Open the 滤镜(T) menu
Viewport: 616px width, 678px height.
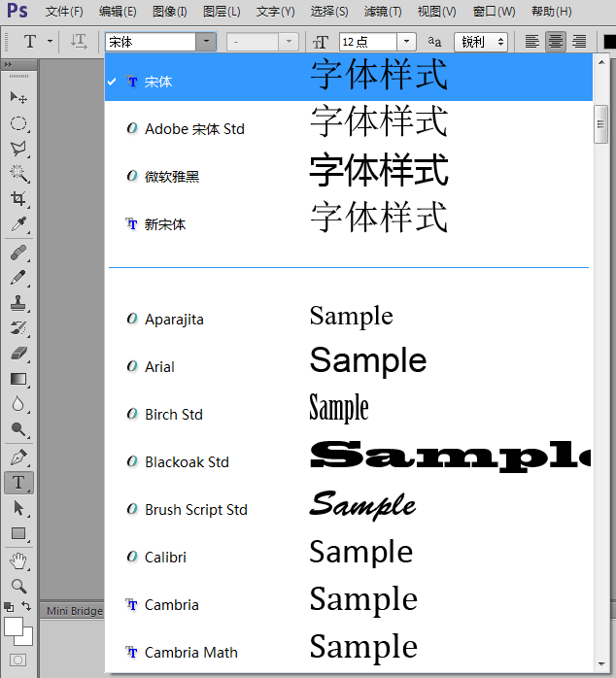tap(383, 12)
